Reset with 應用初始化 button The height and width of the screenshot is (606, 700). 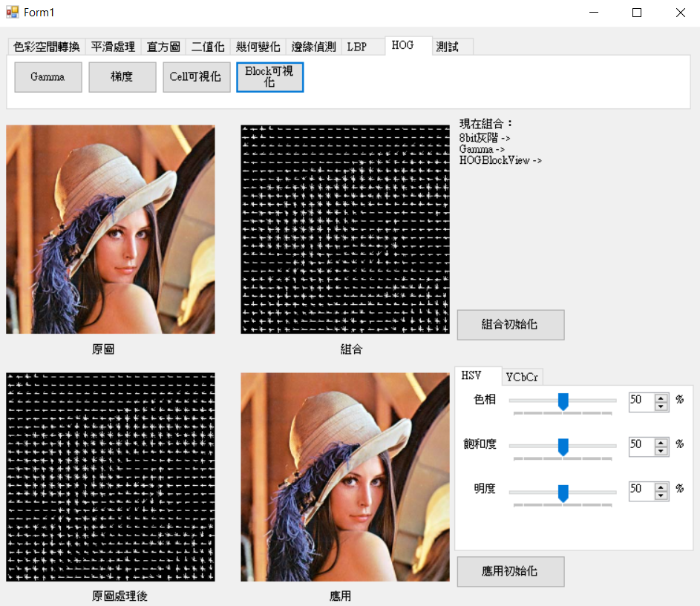click(x=511, y=572)
